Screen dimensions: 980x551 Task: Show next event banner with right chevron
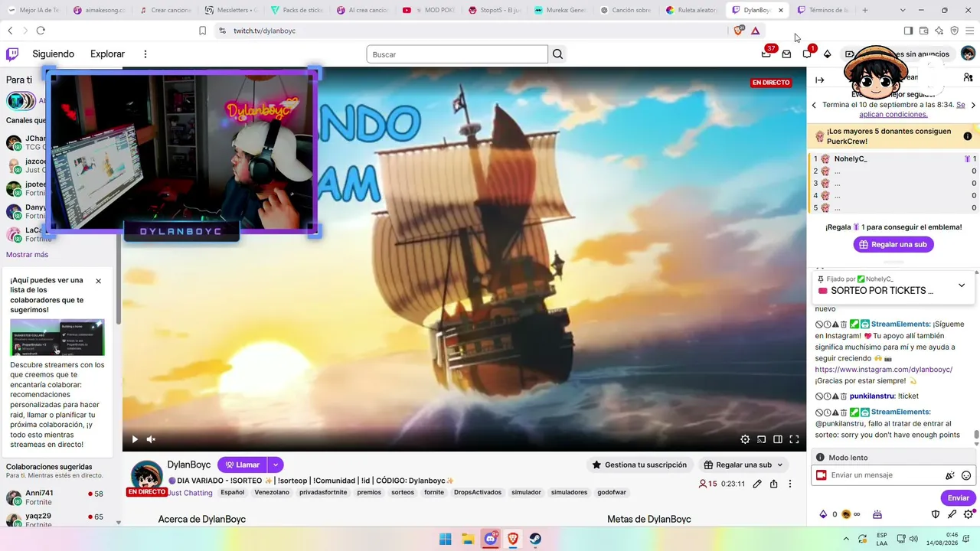click(x=973, y=105)
